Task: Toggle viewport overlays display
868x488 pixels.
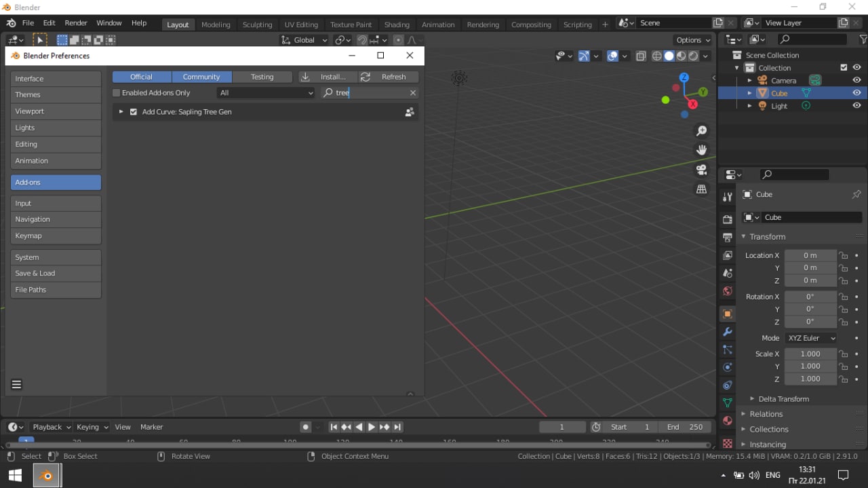Action: (612, 56)
